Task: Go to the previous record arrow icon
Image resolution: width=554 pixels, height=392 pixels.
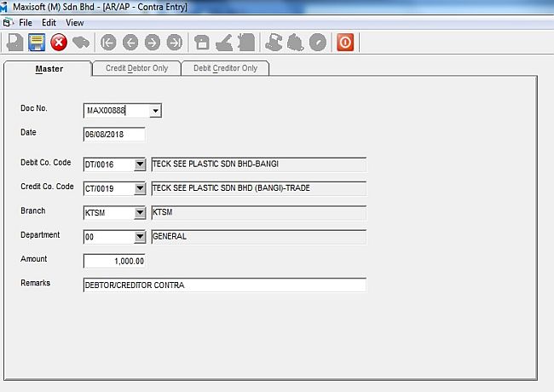Action: [x=130, y=42]
